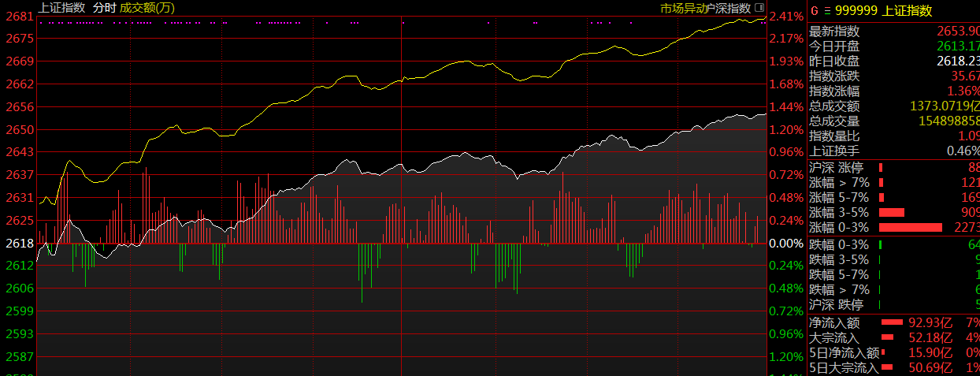Select the 成交额(万) turnover indicator
Screen dimensions: 980x376
click(147, 8)
